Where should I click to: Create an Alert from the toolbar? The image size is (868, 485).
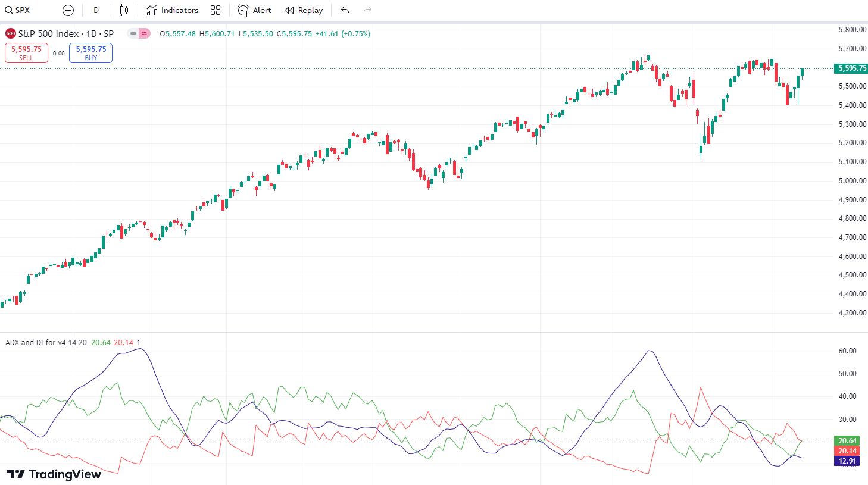click(254, 10)
